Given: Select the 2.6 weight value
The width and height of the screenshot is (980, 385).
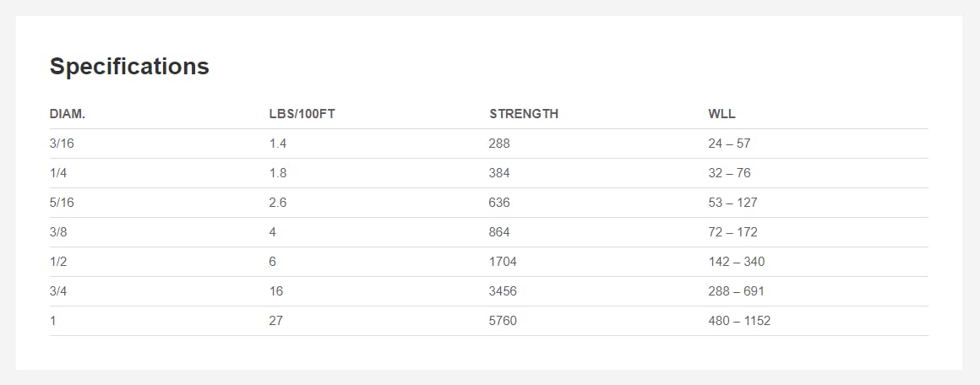Looking at the screenshot, I should [278, 203].
